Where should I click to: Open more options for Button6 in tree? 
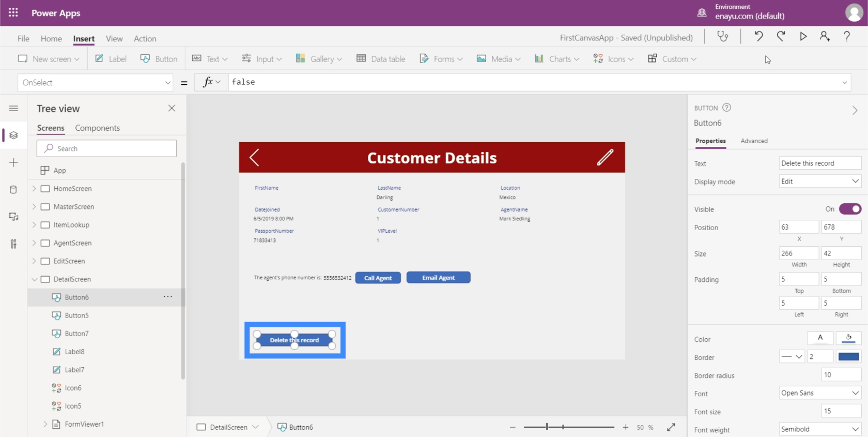[x=168, y=297]
